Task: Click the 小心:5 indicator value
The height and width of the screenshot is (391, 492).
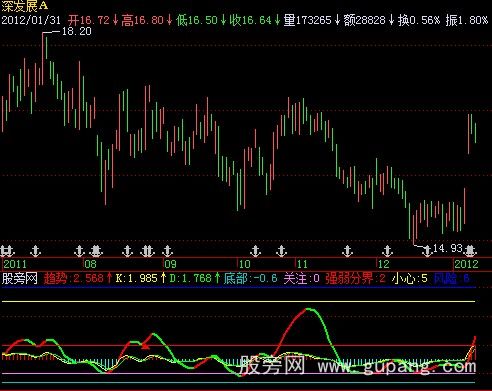Action: [410, 278]
